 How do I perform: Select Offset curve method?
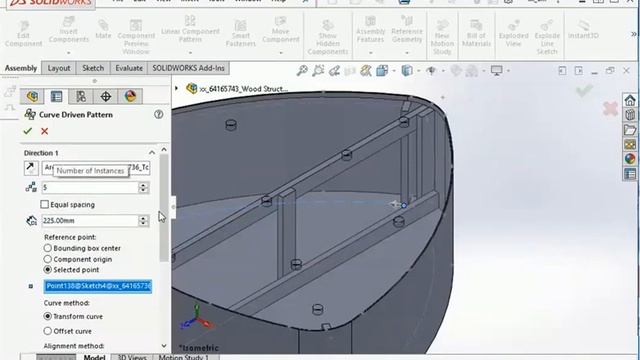[x=47, y=331]
